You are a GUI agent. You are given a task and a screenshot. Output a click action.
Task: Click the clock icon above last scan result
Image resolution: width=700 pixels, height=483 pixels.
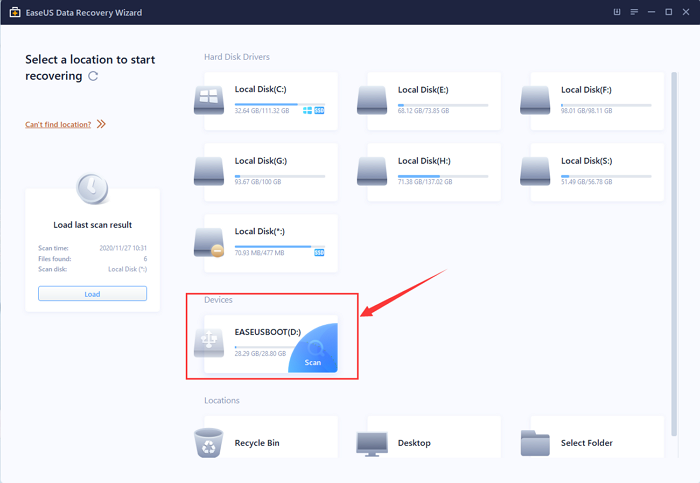[x=92, y=188]
